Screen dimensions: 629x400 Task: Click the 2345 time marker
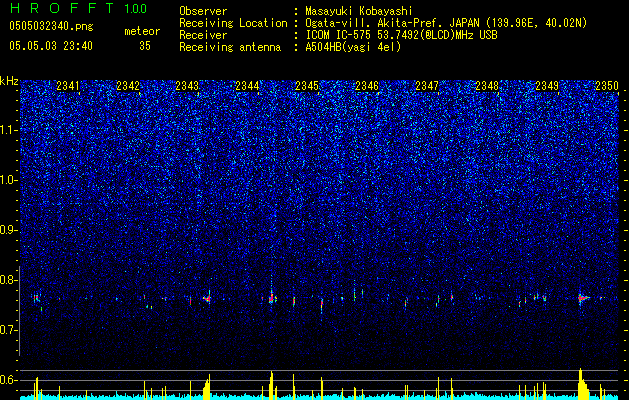click(307, 86)
